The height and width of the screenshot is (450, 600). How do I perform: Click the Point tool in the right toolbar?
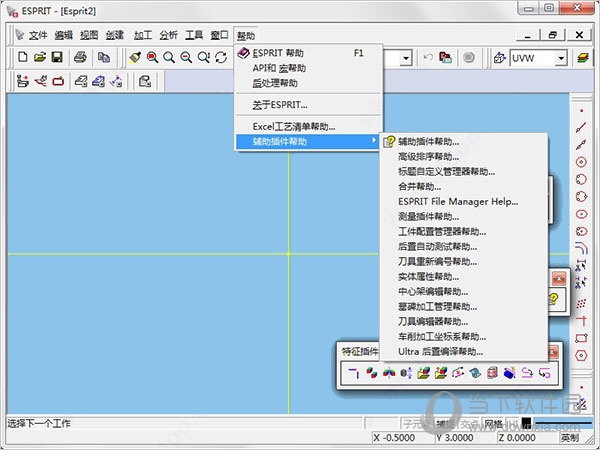coord(581,111)
